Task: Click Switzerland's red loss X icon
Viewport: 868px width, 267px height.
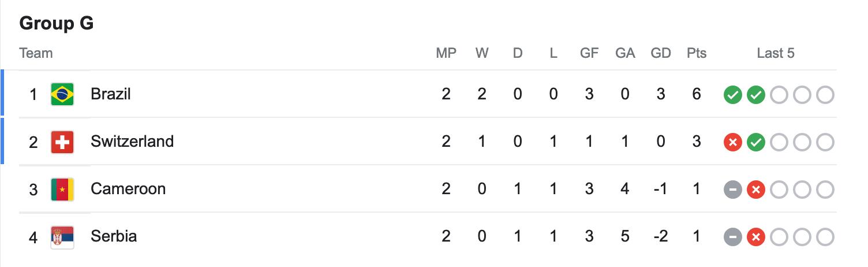Action: 732,142
